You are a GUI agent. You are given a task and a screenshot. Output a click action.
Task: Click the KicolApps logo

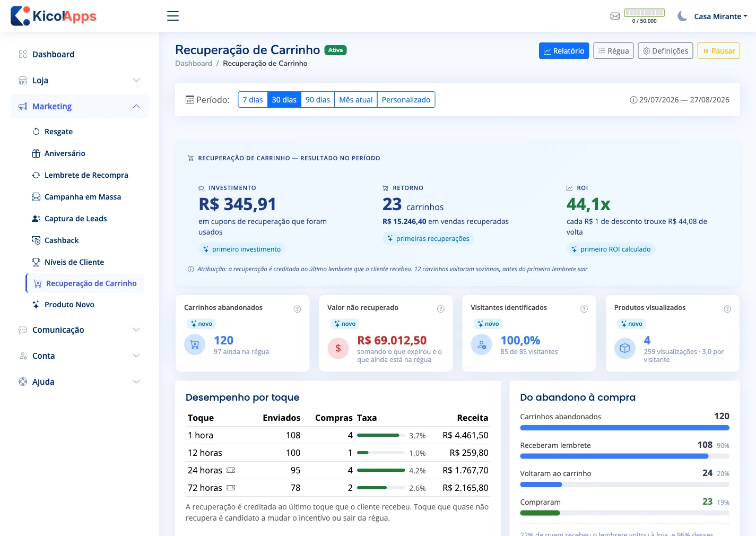(54, 16)
